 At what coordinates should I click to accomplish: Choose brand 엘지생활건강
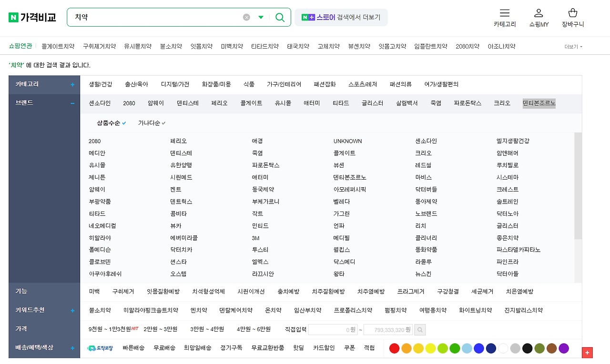(x=513, y=141)
